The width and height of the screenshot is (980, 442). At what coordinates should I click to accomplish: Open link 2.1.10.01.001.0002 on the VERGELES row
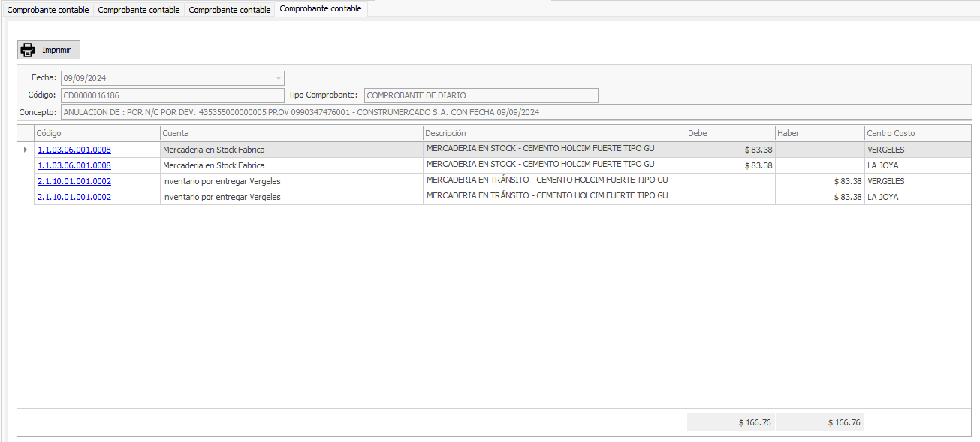[x=74, y=181]
